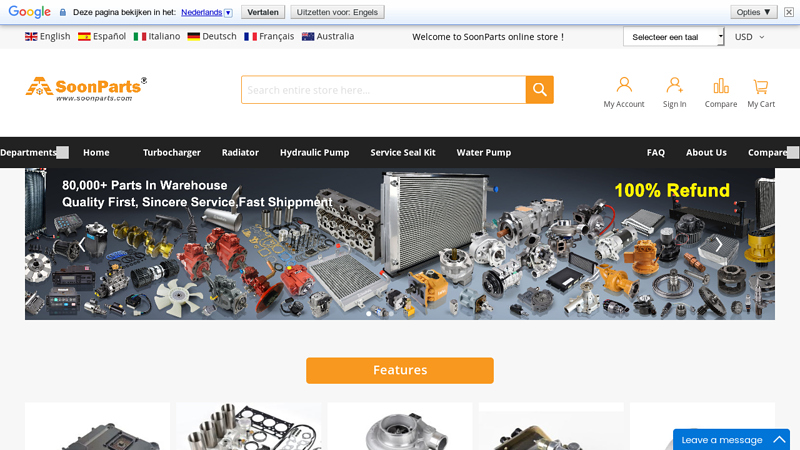Open the engine gasket kit product thumbnail
Screen dimensions: 800x450
coord(248,427)
